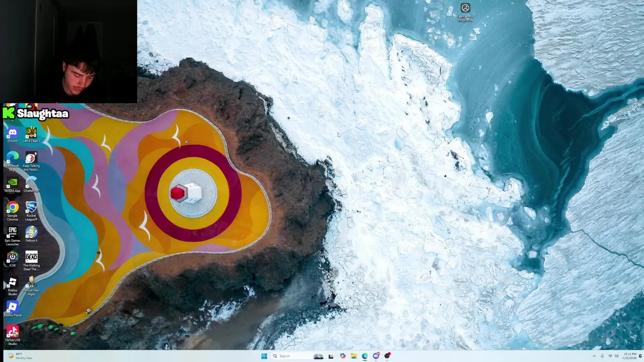
Task: Select the Keep Talking and Nobody Explodes icon
Action: pos(31,161)
